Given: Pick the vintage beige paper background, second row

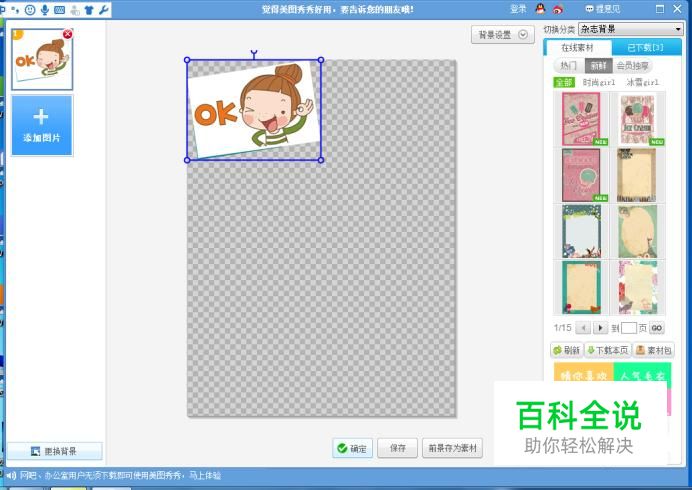Looking at the screenshot, I should (637, 175).
